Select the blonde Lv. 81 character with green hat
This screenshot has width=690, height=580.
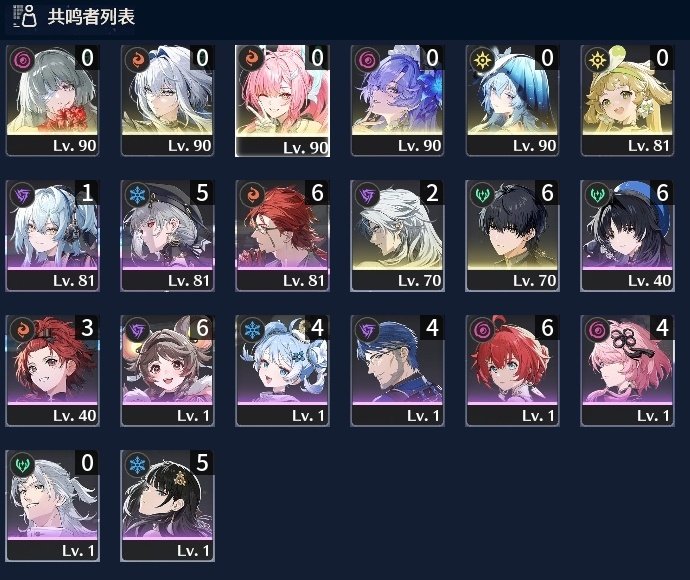coord(628,101)
